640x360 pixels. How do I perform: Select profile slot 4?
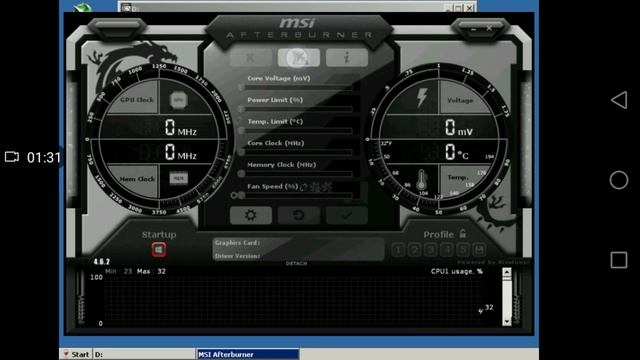pyautogui.click(x=447, y=249)
